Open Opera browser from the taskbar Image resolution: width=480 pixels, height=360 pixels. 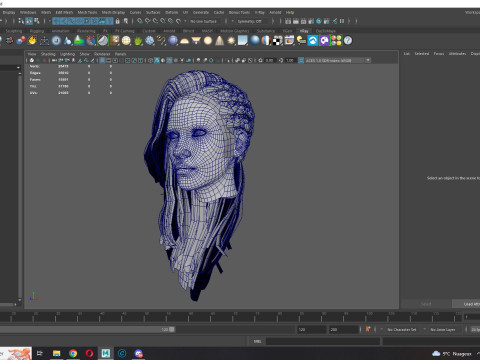[89, 353]
